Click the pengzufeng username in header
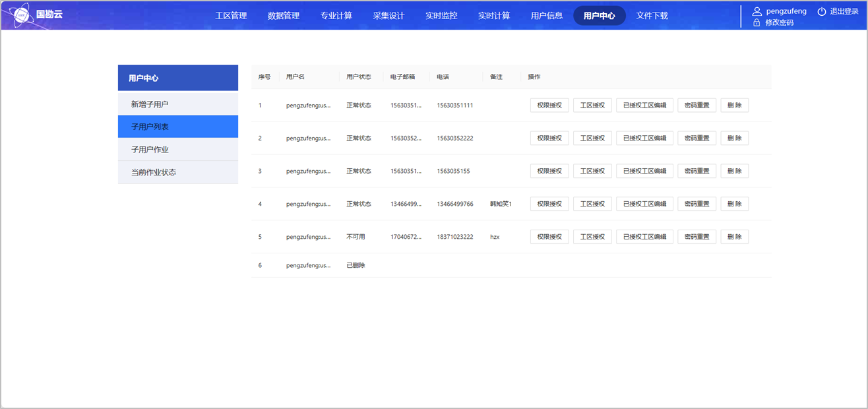The image size is (868, 409). point(786,11)
